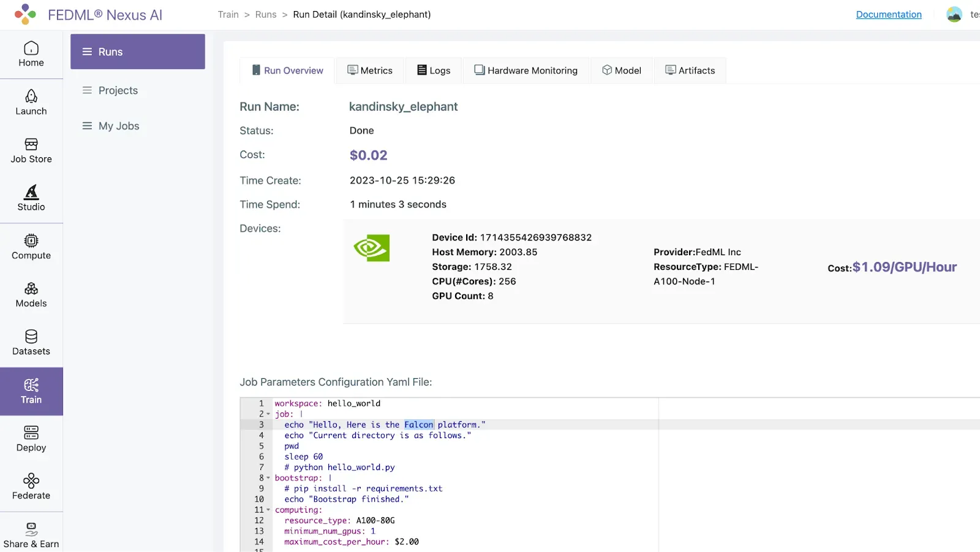Click the Runs hamburger icon
The height and width of the screenshot is (552, 980).
click(88, 52)
